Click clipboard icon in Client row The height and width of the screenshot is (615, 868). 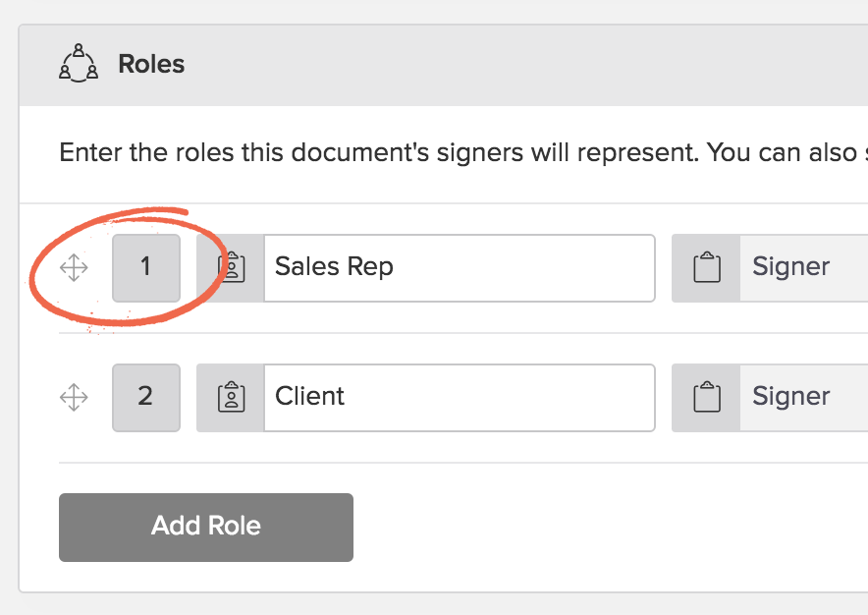pyautogui.click(x=707, y=398)
